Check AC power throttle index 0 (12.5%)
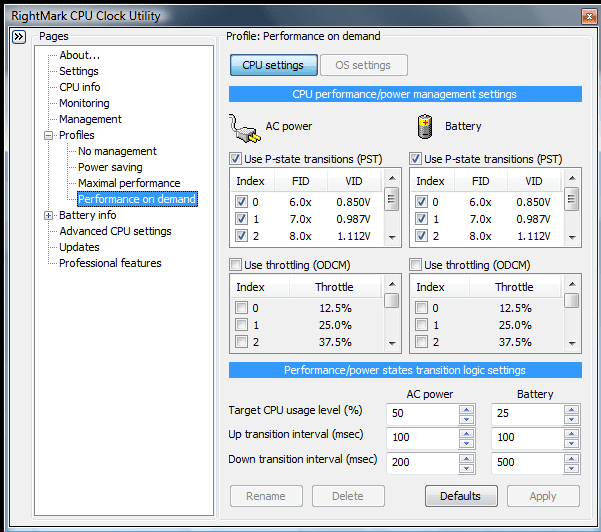This screenshot has width=601, height=532. [x=241, y=307]
